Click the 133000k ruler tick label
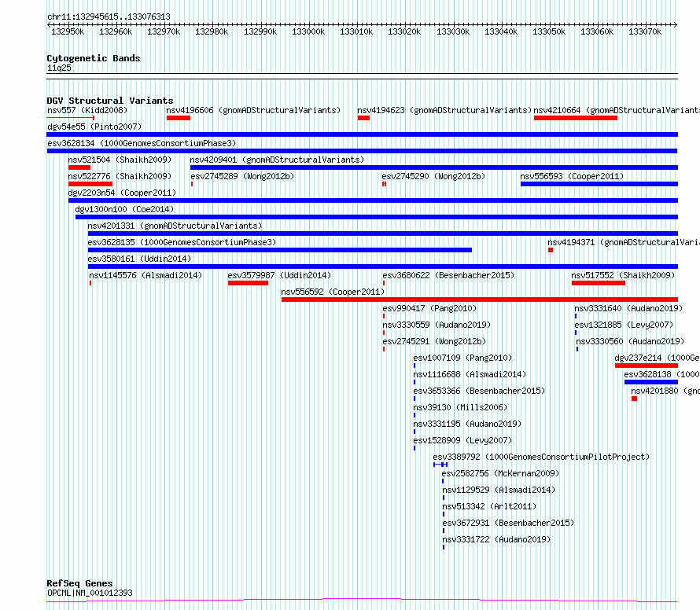Screen dimensions: 700x610 tap(308, 31)
